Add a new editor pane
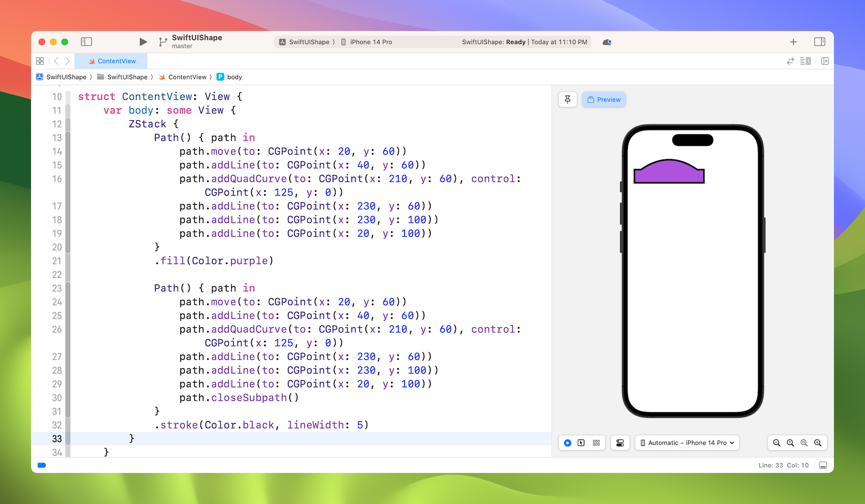Screen dimensions: 865x504 tap(825, 61)
